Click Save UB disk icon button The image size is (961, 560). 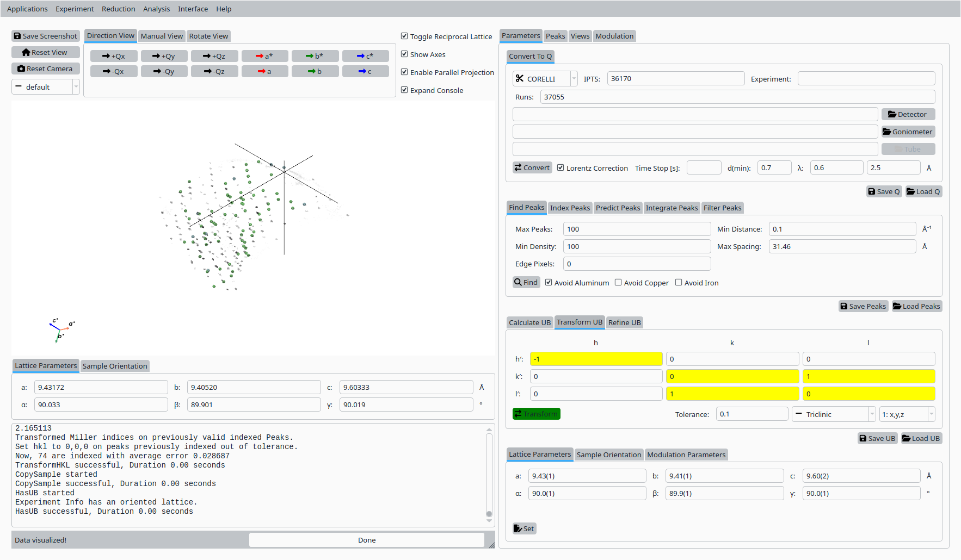click(877, 438)
